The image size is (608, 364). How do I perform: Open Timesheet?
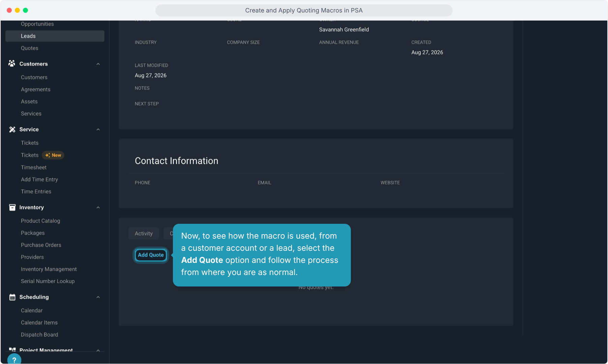coord(34,167)
